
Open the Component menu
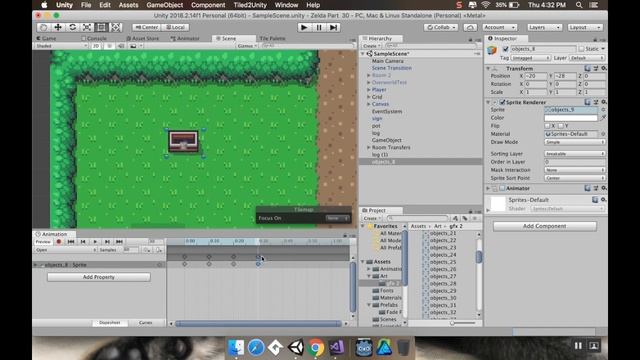point(208,5)
